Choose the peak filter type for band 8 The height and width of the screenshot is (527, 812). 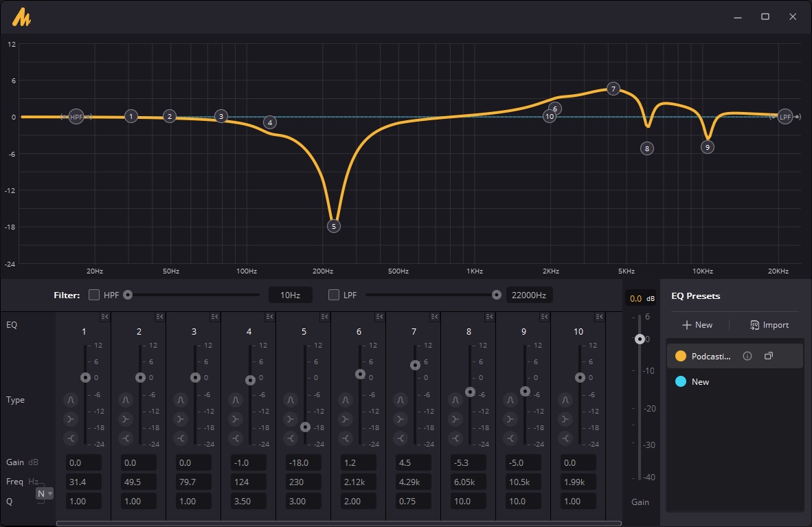[x=455, y=400]
